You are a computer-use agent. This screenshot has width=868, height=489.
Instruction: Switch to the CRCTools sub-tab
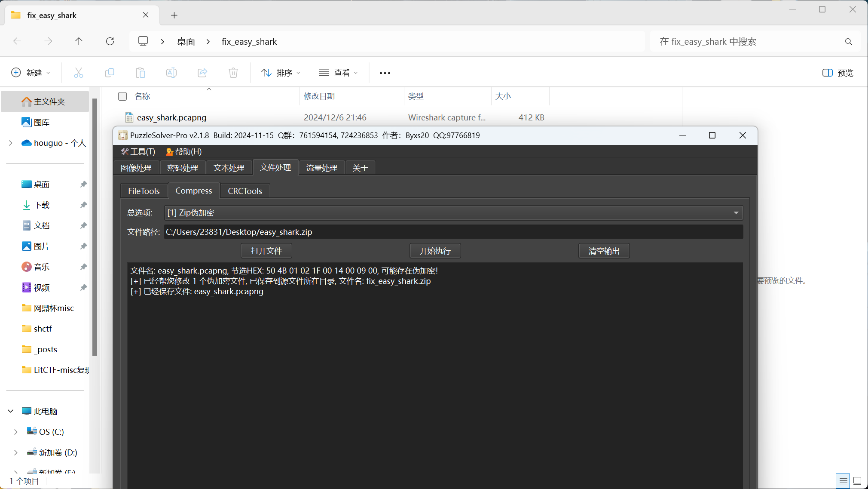point(245,191)
